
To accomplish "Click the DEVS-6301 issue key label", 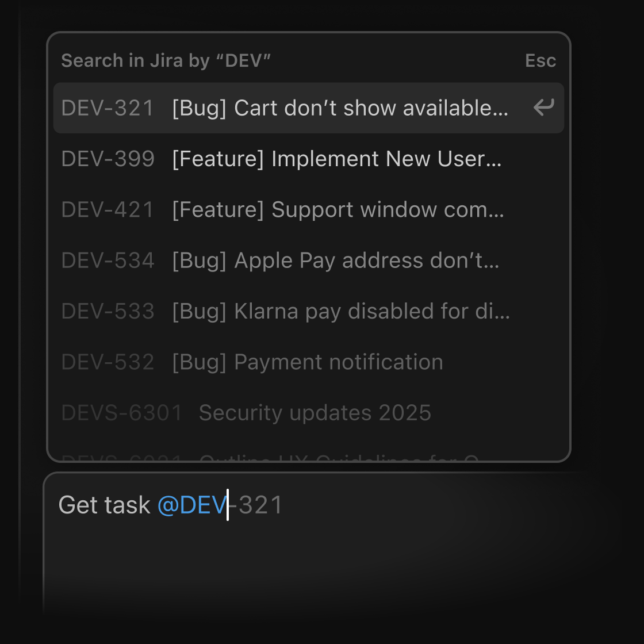I will 121,412.
